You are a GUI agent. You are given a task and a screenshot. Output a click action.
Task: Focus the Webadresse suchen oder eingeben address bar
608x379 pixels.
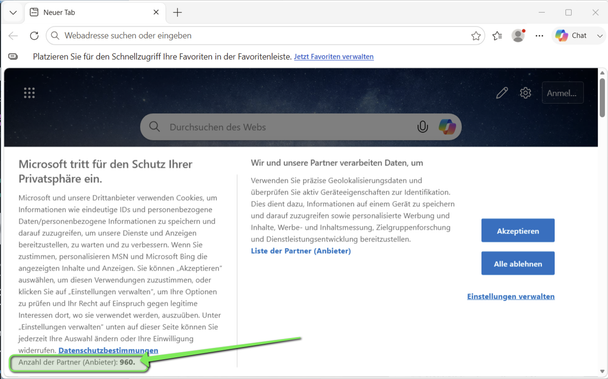(x=265, y=36)
